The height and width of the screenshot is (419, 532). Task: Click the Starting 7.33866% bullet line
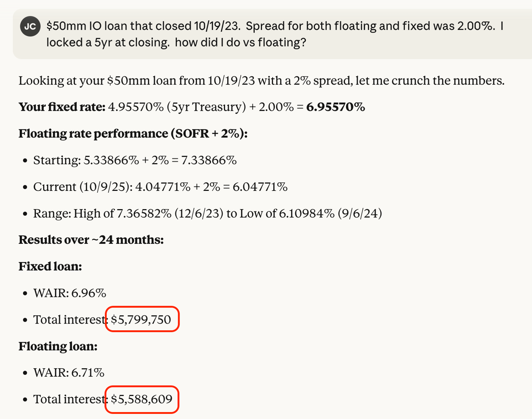coord(135,161)
